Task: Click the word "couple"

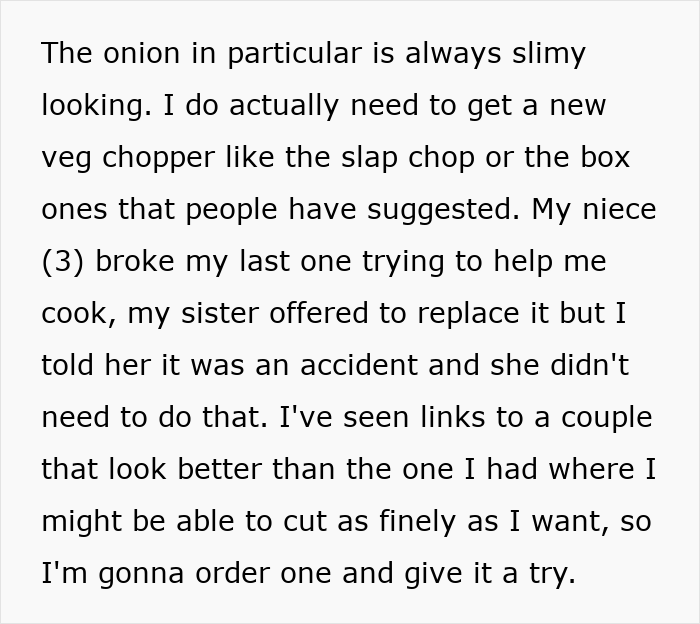Action: point(607,417)
